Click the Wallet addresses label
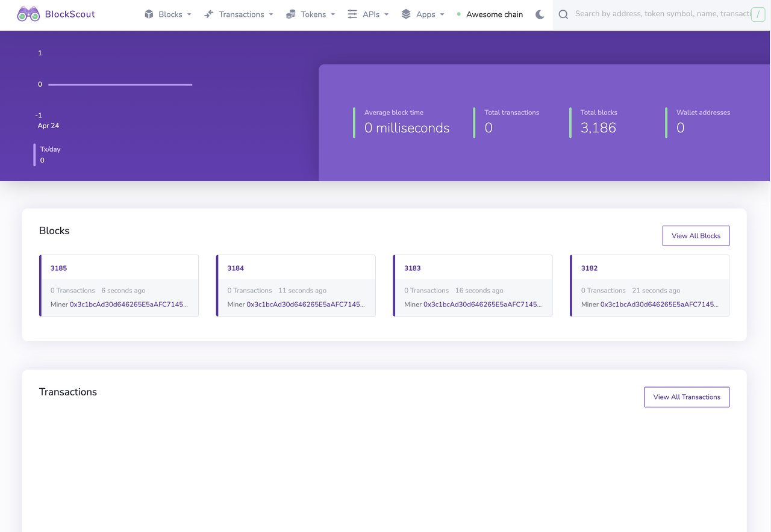 (x=703, y=113)
